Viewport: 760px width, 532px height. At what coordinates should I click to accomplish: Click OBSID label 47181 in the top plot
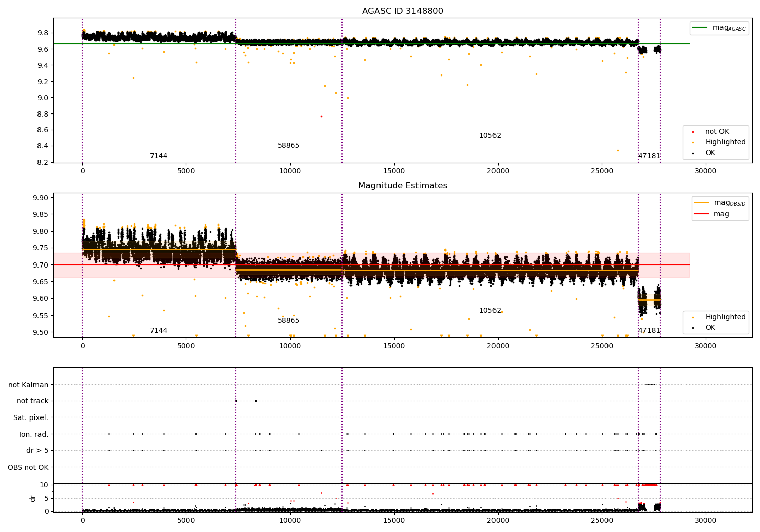649,156
